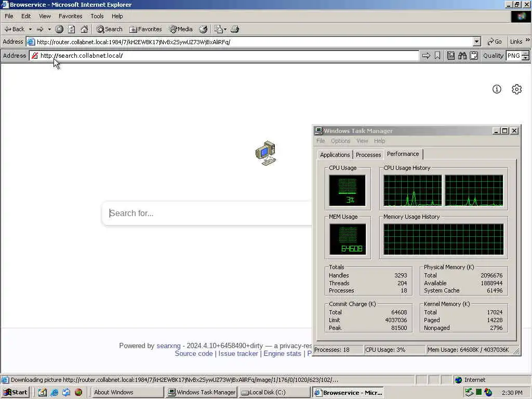The image size is (532, 399).
Task: Click Show Desktop quick launch icon
Action: pos(42,392)
